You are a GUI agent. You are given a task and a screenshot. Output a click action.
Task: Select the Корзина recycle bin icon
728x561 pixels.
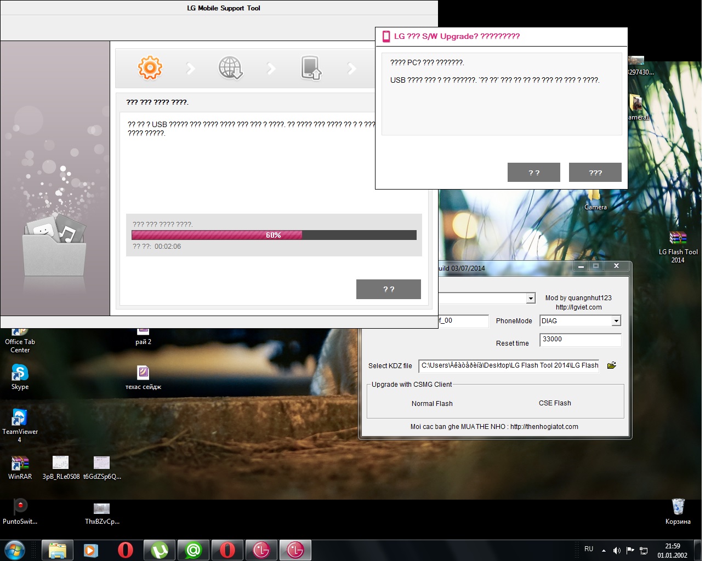coord(678,507)
